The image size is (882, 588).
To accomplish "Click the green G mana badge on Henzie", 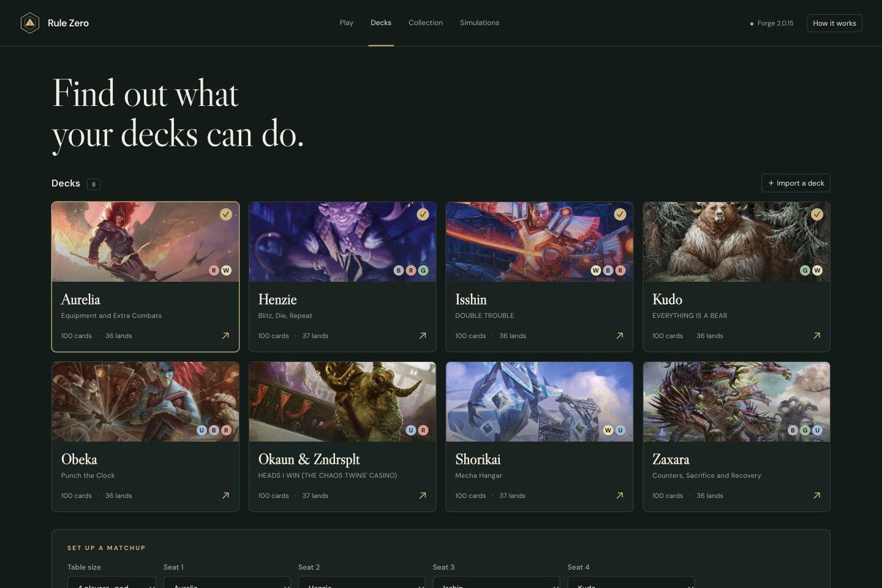I will pos(423,270).
